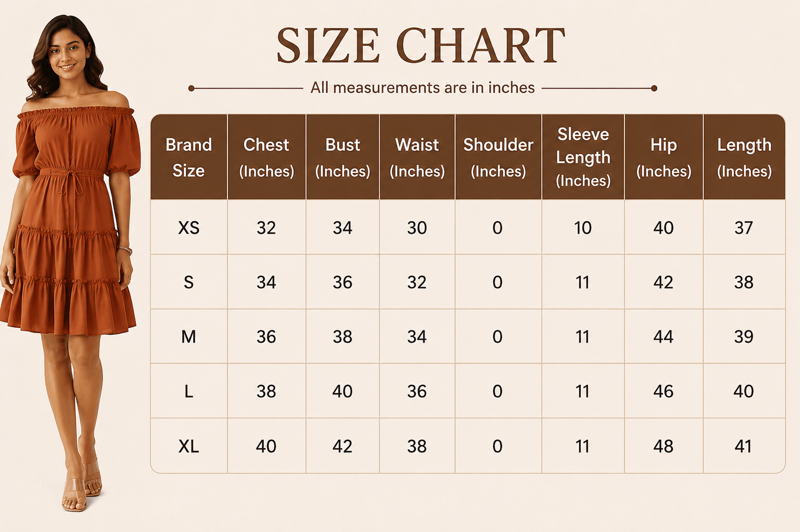The width and height of the screenshot is (800, 532).
Task: Click the SIZE CHART title
Action: point(421,45)
